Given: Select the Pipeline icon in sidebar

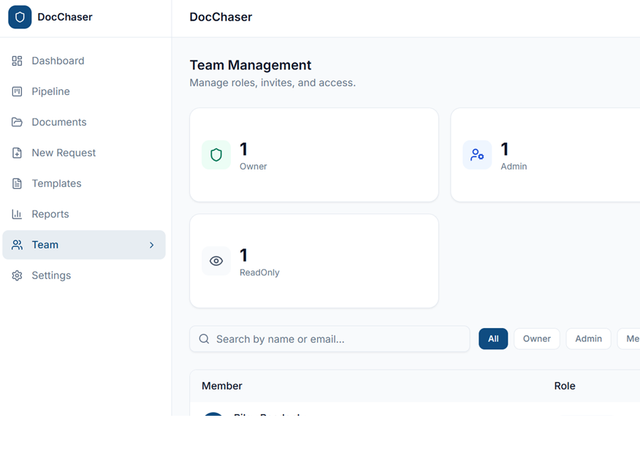Looking at the screenshot, I should tap(17, 91).
